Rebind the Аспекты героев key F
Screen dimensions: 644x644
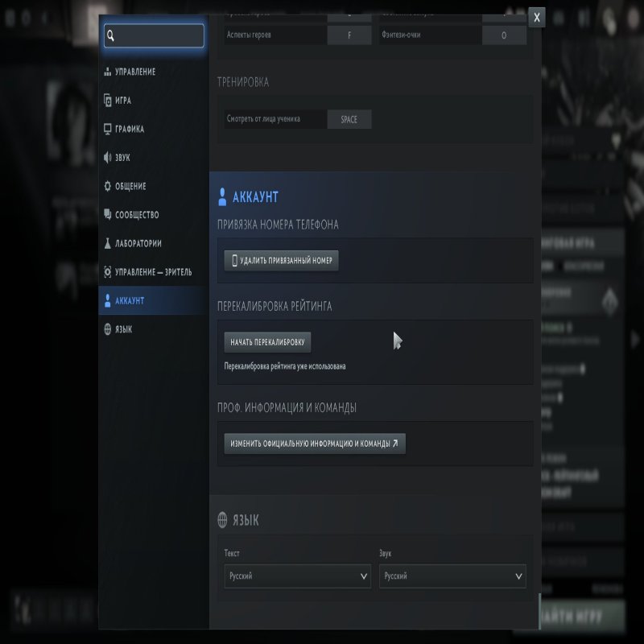[x=349, y=35]
